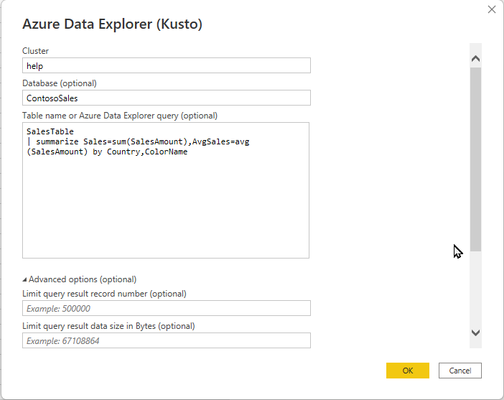Click the limit record number field
Image resolution: width=504 pixels, height=400 pixels.
tap(166, 308)
